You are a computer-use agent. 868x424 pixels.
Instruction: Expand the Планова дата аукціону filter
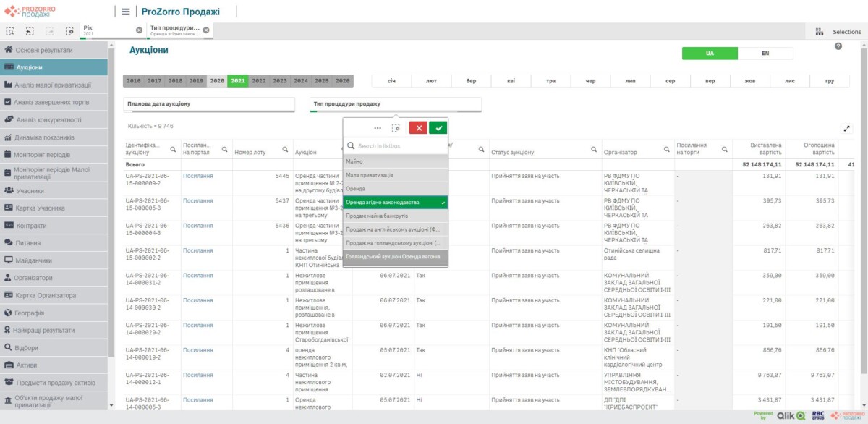209,104
